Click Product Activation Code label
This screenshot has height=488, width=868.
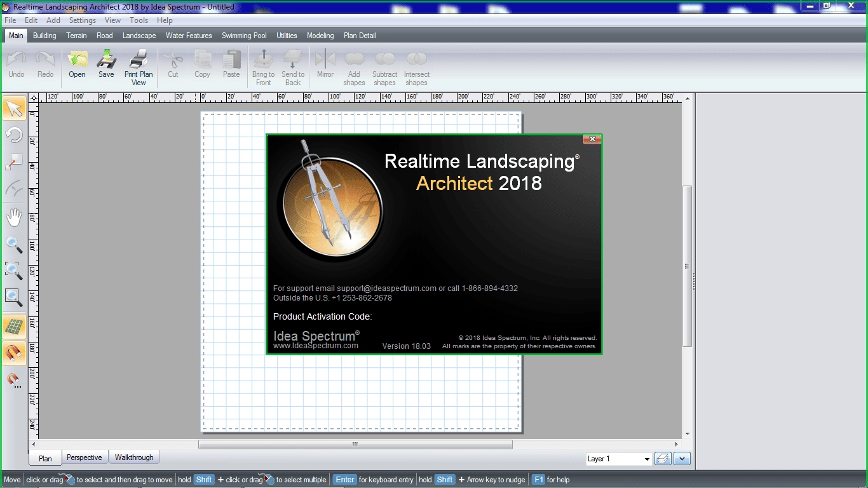coord(323,316)
